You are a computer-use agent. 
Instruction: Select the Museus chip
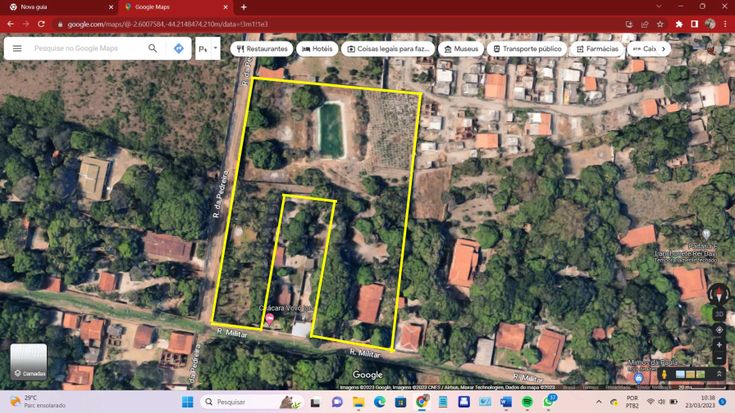click(x=461, y=49)
